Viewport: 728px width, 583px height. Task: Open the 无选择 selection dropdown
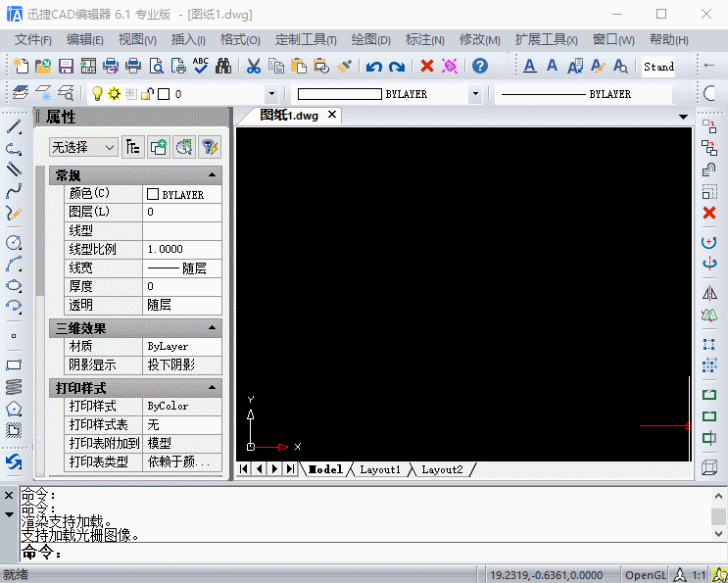[x=83, y=147]
